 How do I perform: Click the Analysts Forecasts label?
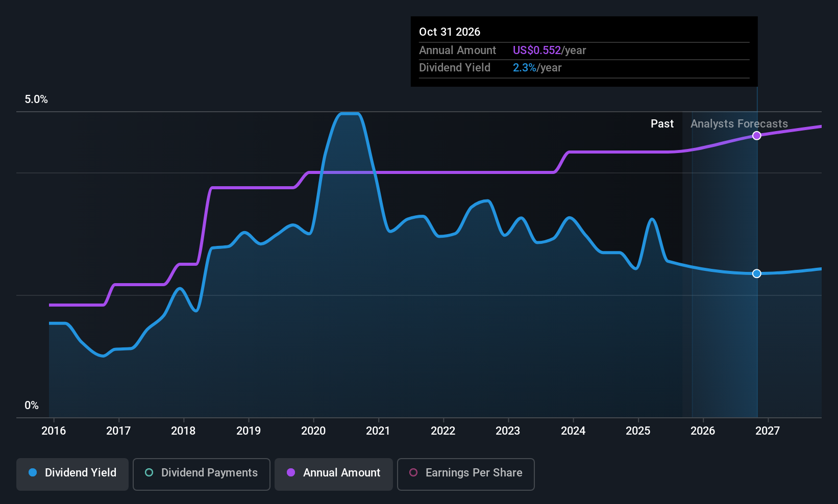(x=739, y=124)
